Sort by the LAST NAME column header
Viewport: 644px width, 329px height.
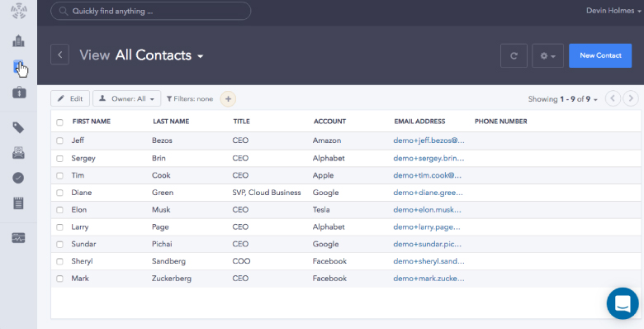(x=171, y=122)
